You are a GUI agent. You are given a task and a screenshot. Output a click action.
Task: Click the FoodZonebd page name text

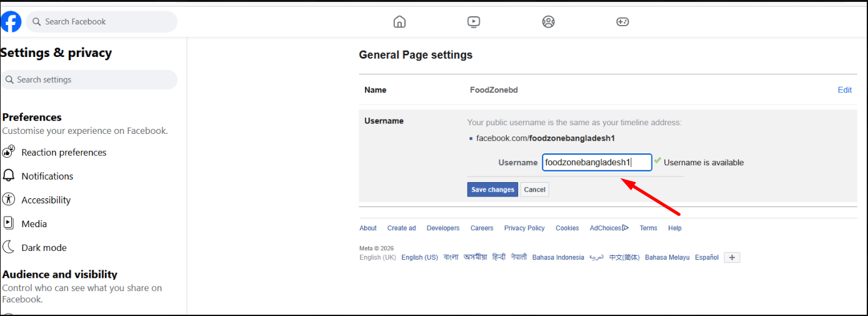494,90
